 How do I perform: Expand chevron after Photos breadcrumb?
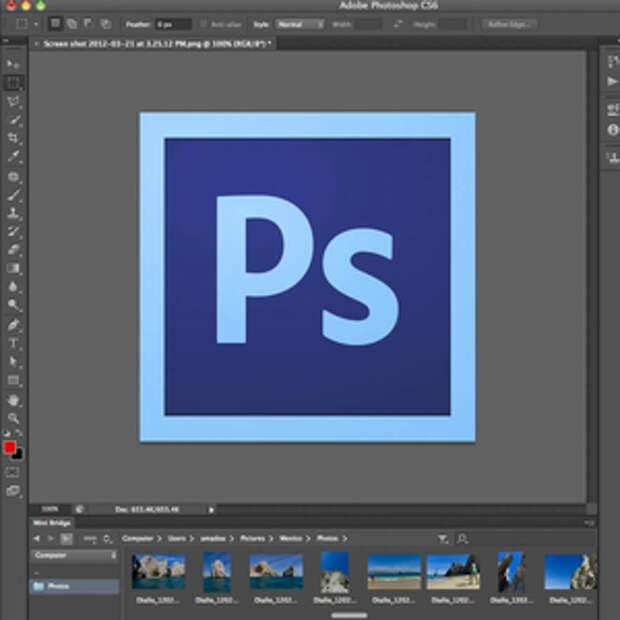tap(344, 539)
